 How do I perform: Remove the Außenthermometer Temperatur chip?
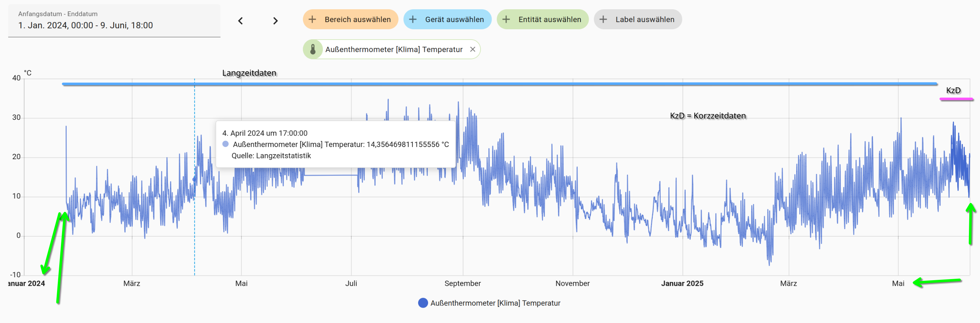click(472, 50)
